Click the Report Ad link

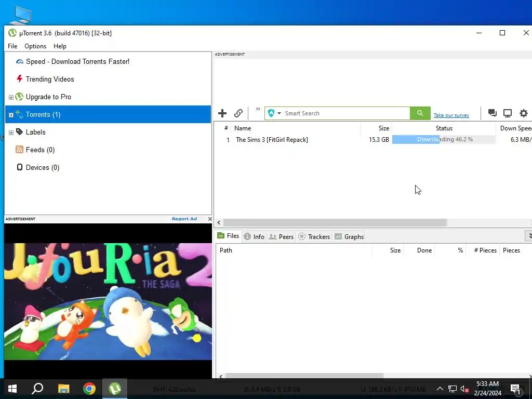click(184, 219)
